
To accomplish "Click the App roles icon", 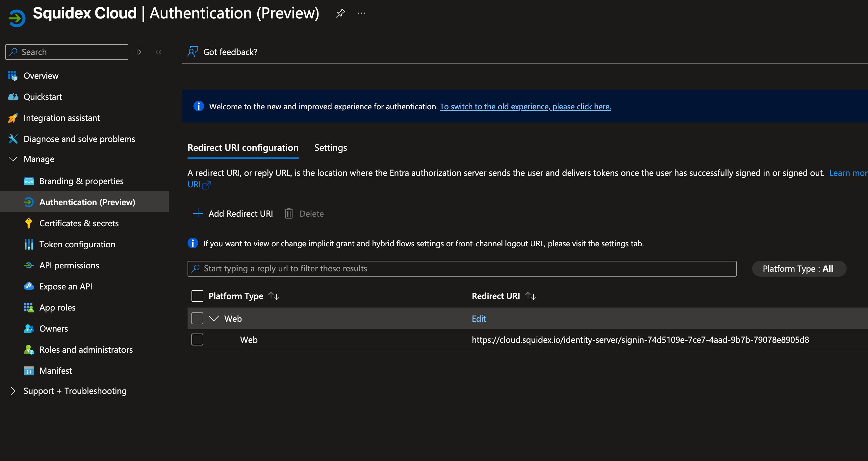I will click(x=29, y=308).
